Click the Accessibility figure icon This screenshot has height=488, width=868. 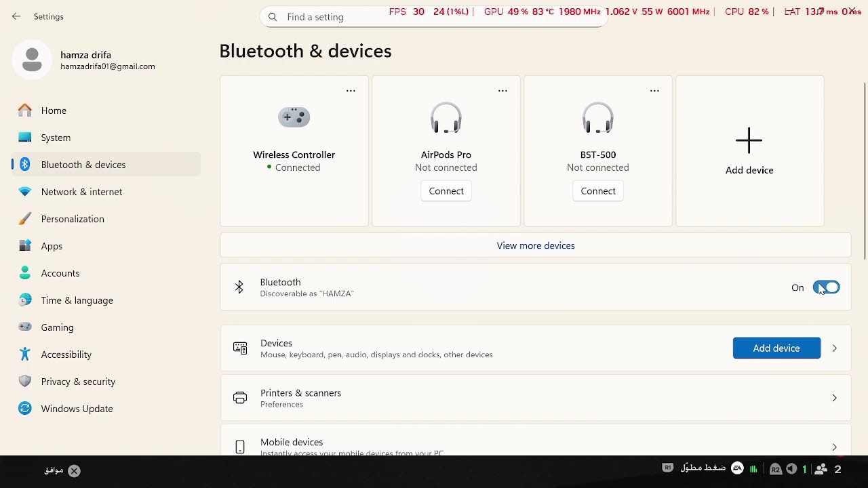(x=25, y=354)
